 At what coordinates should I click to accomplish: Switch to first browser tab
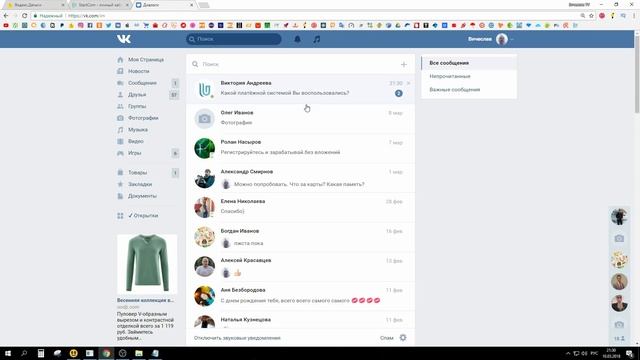click(35, 5)
